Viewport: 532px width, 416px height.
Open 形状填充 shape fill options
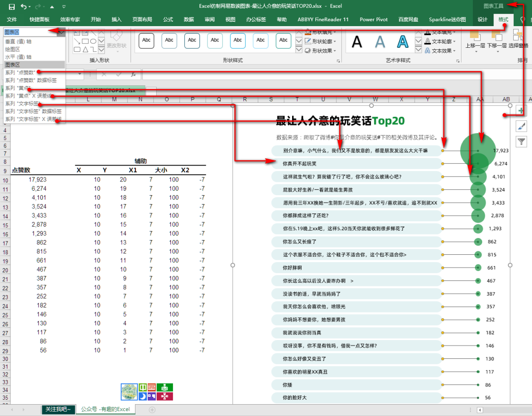(320, 32)
